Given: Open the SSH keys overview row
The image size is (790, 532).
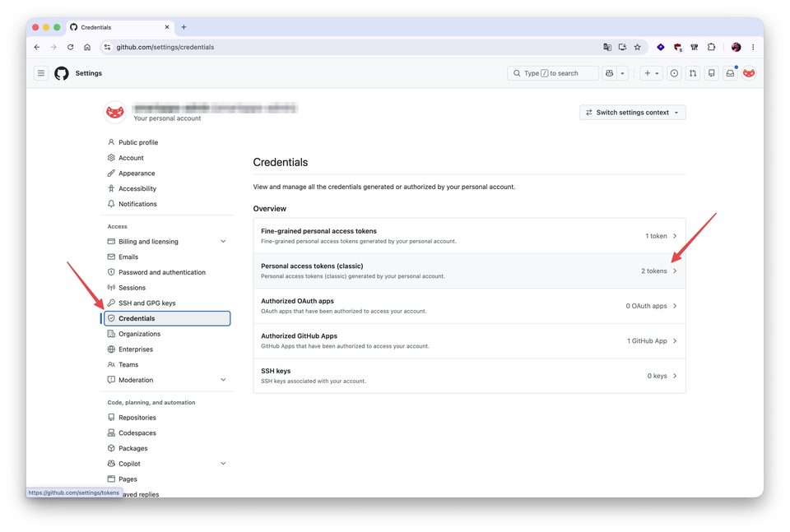Looking at the screenshot, I should click(469, 376).
